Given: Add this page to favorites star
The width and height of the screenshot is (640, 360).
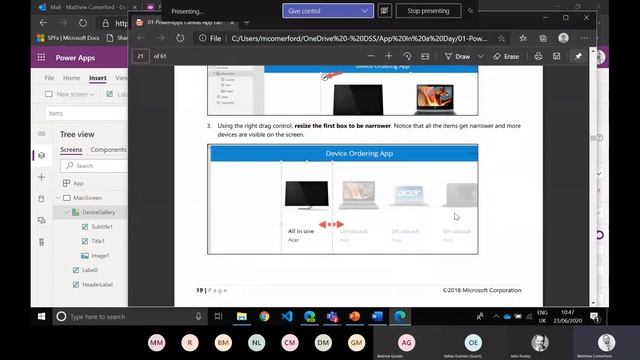Looking at the screenshot, I should click(x=501, y=38).
